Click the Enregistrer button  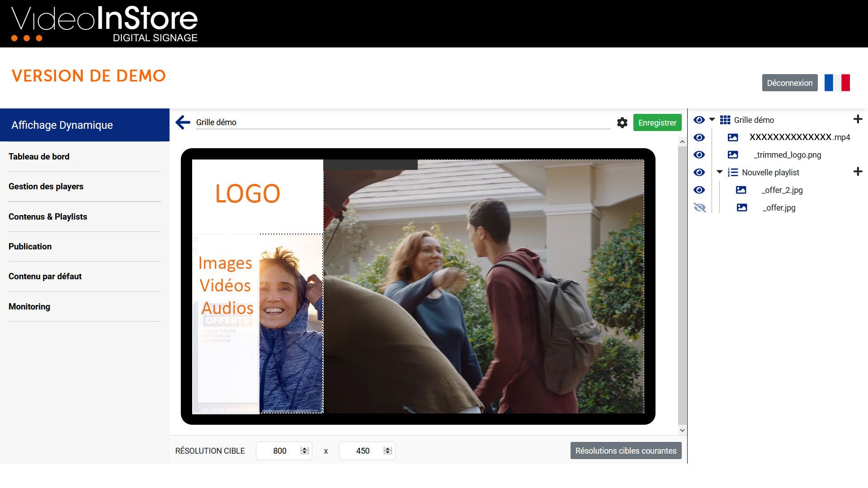(657, 123)
